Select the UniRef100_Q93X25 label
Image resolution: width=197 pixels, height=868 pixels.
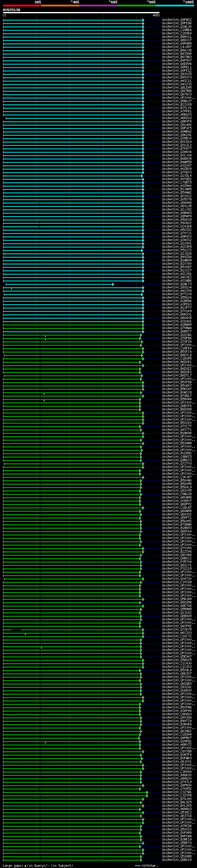coord(177,74)
